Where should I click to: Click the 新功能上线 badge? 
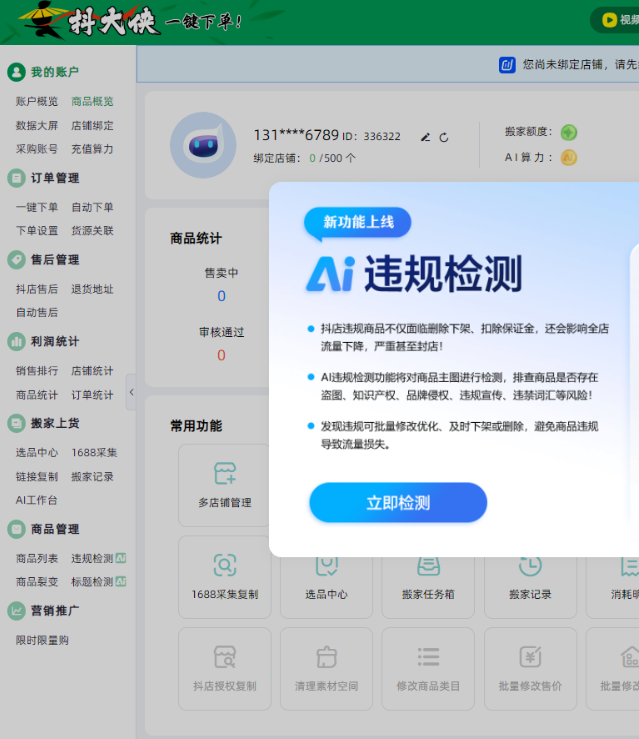[358, 222]
